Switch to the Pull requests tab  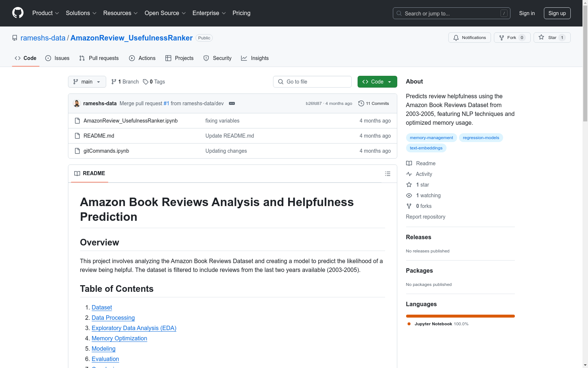coord(98,58)
